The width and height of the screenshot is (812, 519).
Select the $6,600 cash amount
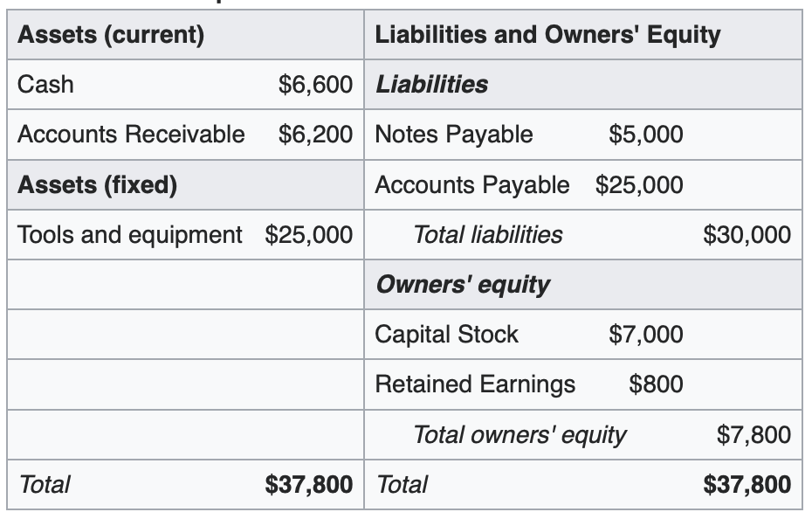point(315,85)
